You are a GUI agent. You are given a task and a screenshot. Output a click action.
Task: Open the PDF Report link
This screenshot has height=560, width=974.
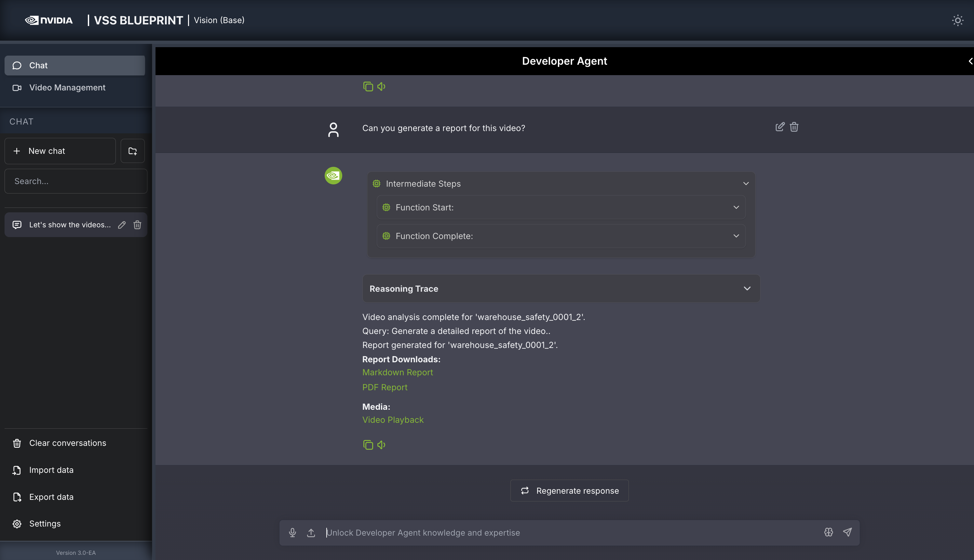(x=385, y=387)
